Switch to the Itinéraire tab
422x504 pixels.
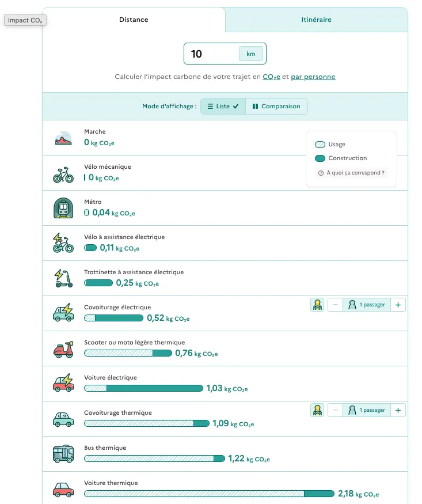coord(316,20)
